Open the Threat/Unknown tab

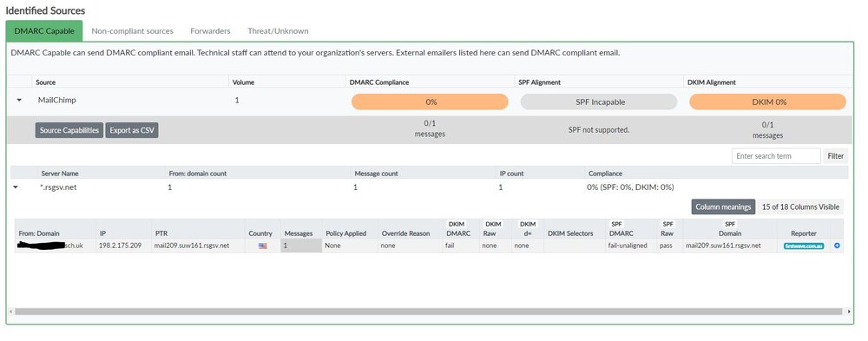[x=278, y=31]
